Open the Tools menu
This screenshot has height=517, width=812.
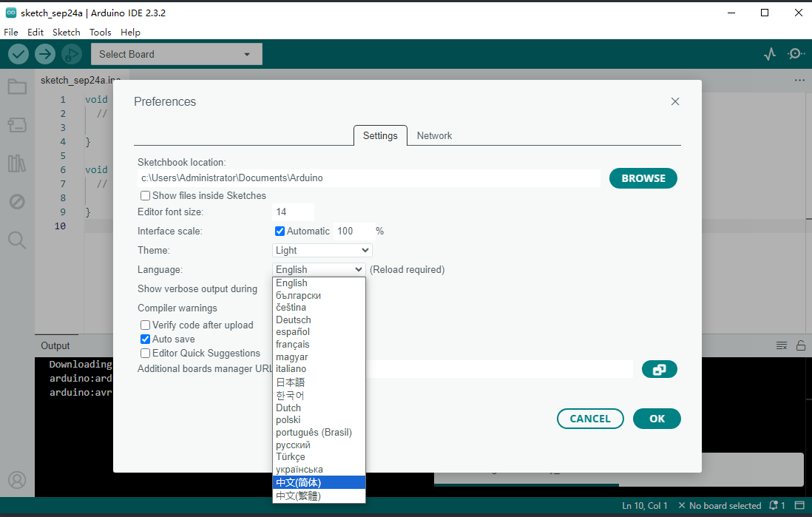101,32
